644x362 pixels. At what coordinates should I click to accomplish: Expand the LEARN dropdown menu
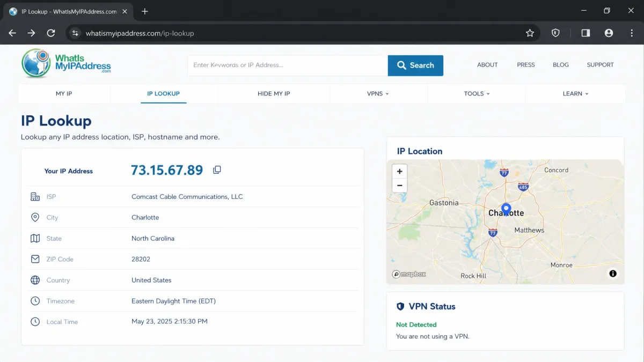[575, 93]
